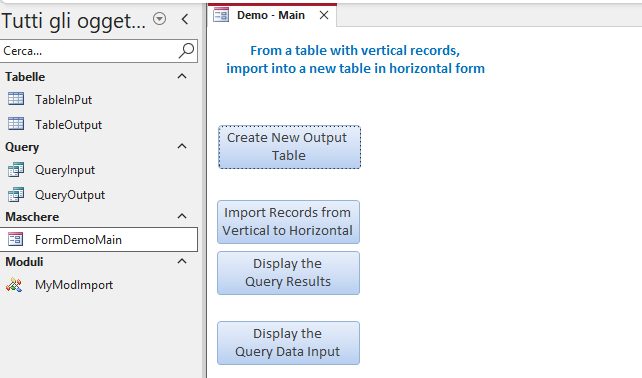Click Display the Query Results button
Viewport: 642px width, 378px height.
click(288, 273)
